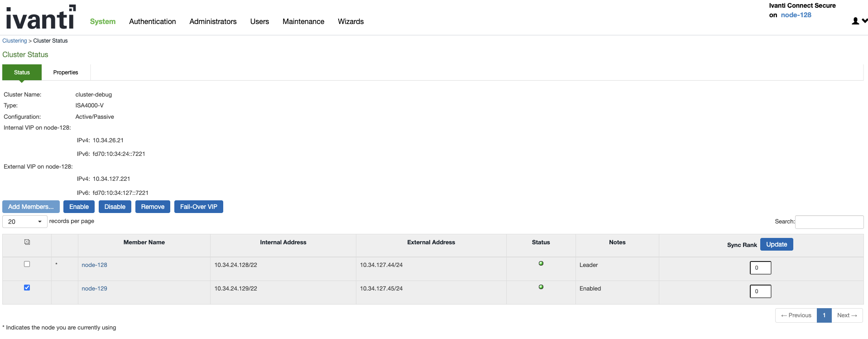Expand the System menu
The height and width of the screenshot is (339, 868).
[103, 21]
